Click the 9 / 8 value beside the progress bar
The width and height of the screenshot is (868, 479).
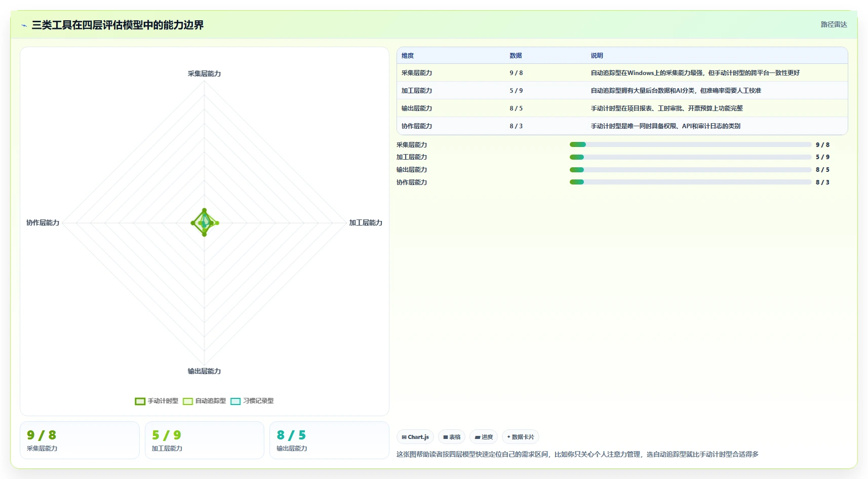(x=822, y=145)
